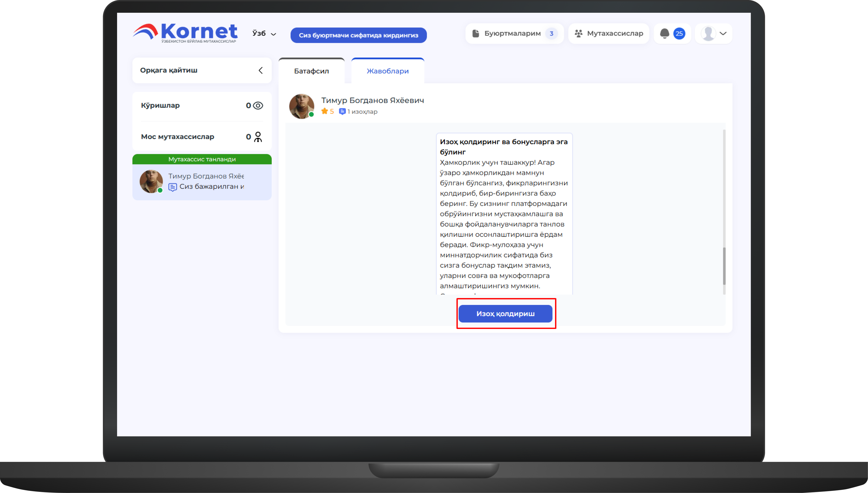
Task: Open the notifications bell icon
Action: pos(664,33)
